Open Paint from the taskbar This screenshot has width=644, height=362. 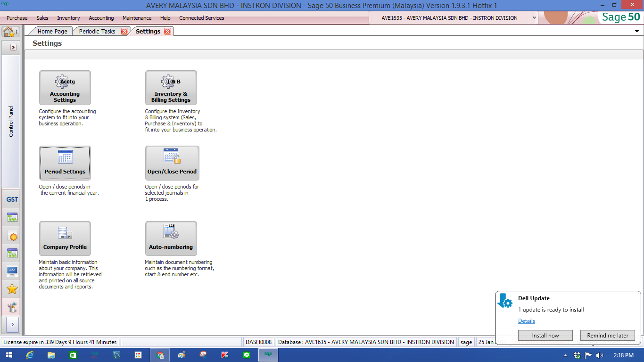pyautogui.click(x=182, y=355)
